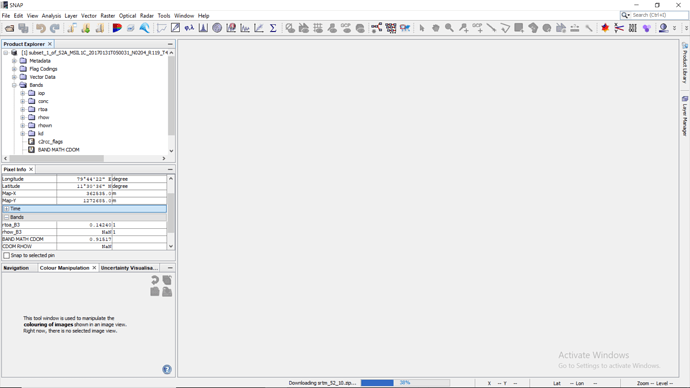This screenshot has height=388, width=690.
Task: Select the Pin placing tool
Action: [x=463, y=28]
